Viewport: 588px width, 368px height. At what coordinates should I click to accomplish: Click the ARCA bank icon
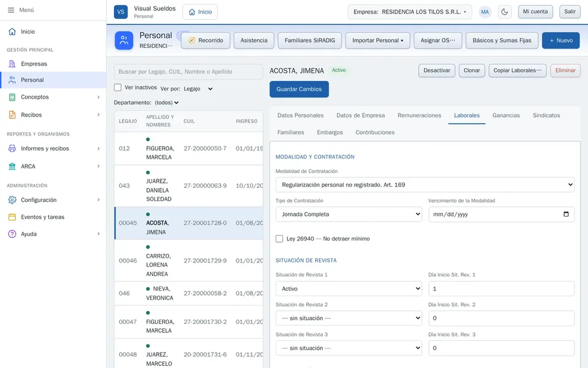[x=12, y=166]
